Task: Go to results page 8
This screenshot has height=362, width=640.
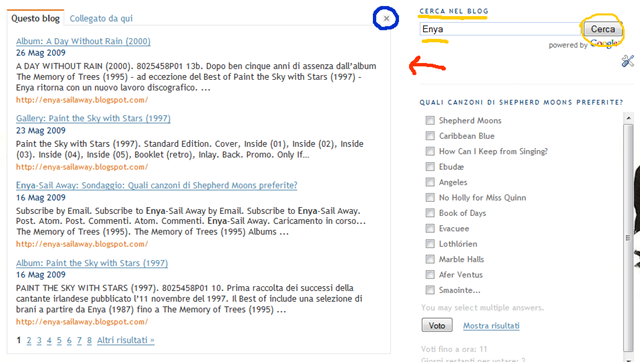Action: pyautogui.click(x=89, y=340)
